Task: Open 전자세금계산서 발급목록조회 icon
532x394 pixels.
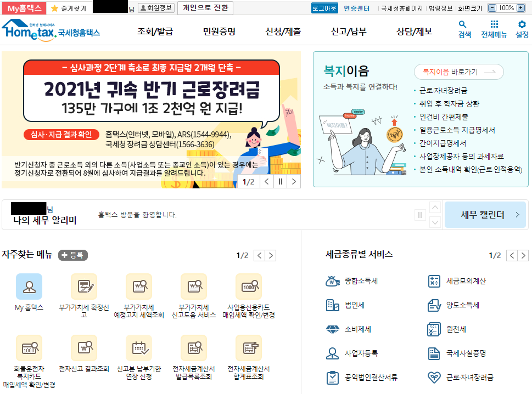Action: pos(194,348)
